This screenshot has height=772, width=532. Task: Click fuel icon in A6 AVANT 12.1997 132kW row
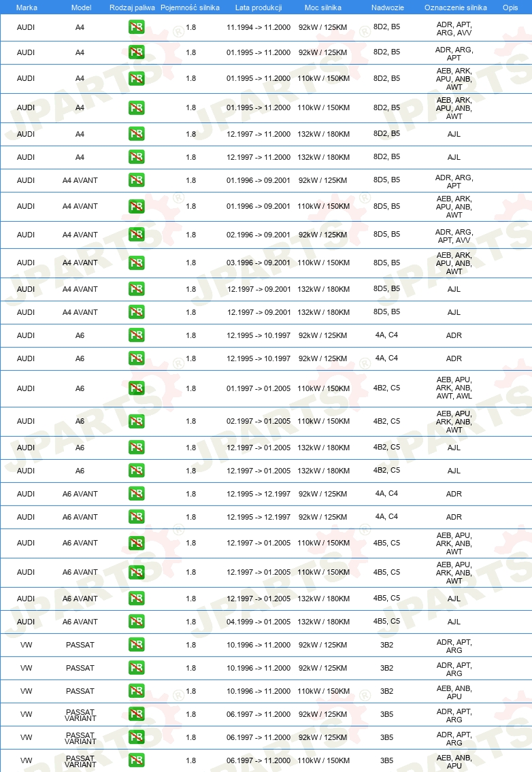pos(137,598)
